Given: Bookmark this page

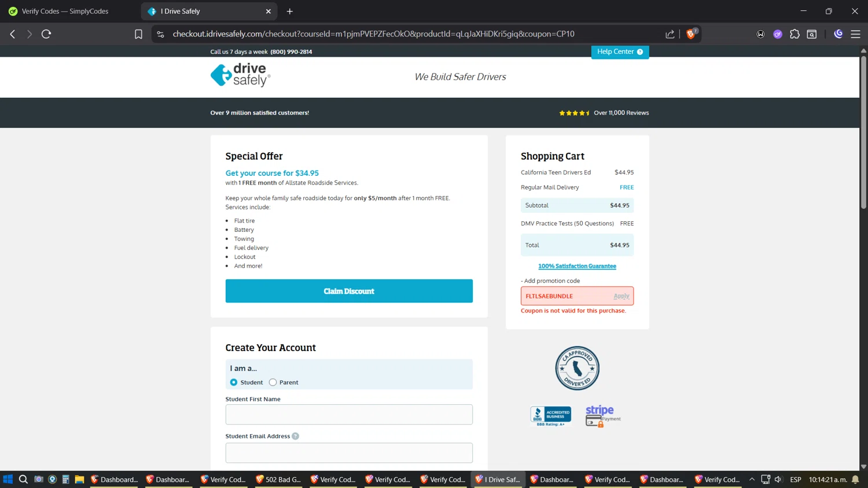Looking at the screenshot, I should point(138,34).
